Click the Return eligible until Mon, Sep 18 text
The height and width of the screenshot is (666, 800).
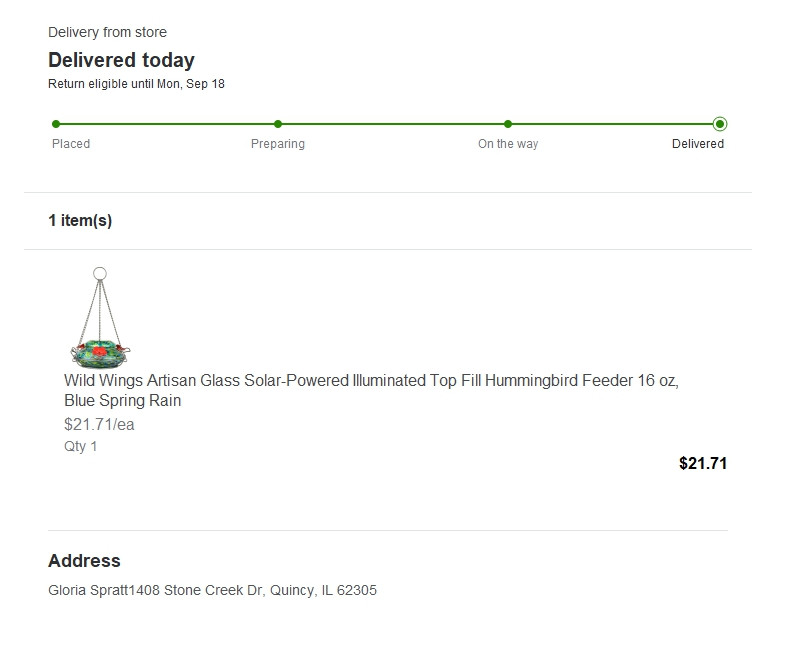click(136, 84)
